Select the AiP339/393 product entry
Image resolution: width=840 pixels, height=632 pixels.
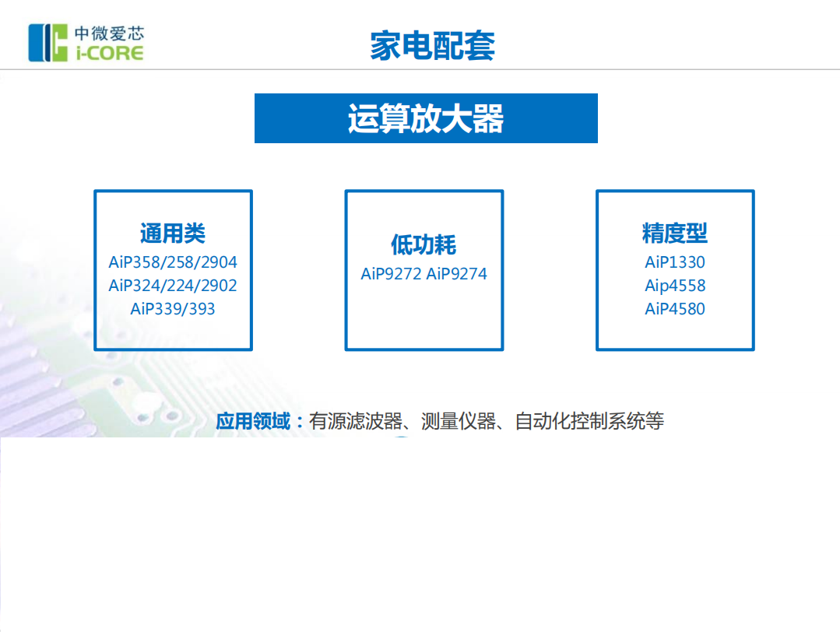[x=173, y=309]
